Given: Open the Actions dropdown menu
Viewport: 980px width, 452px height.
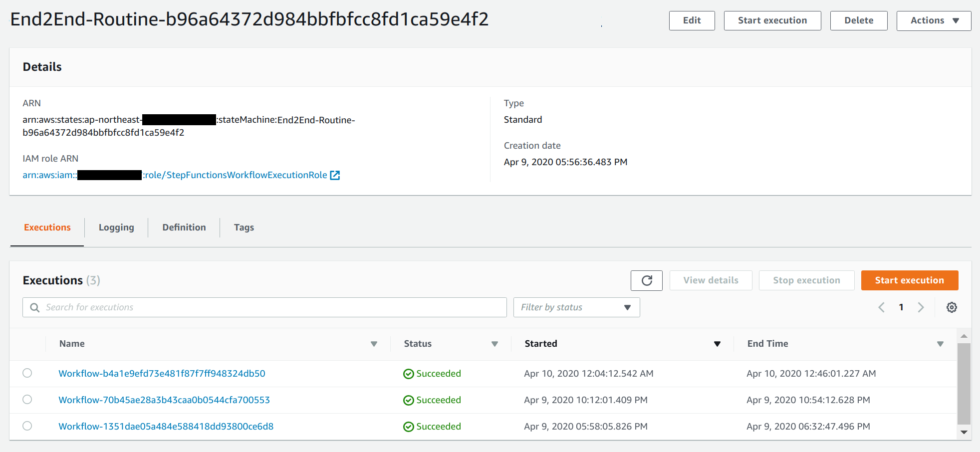Looking at the screenshot, I should (x=934, y=20).
